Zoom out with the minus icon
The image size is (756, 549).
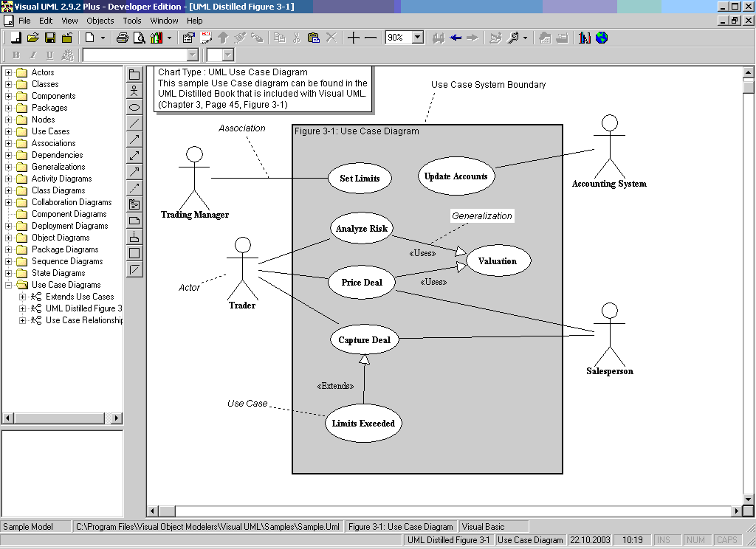click(371, 38)
